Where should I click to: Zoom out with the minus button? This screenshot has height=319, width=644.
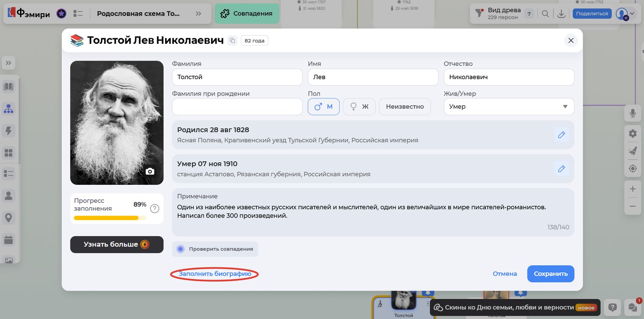coord(632,206)
